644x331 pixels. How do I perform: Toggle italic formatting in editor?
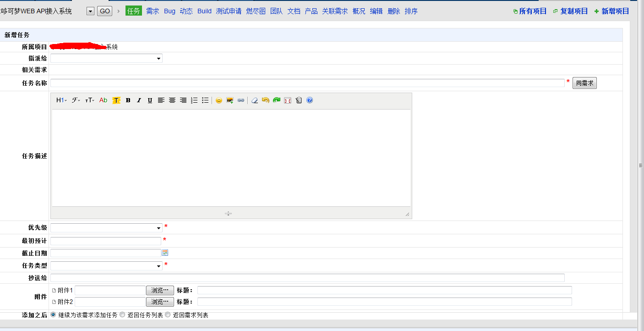point(139,100)
